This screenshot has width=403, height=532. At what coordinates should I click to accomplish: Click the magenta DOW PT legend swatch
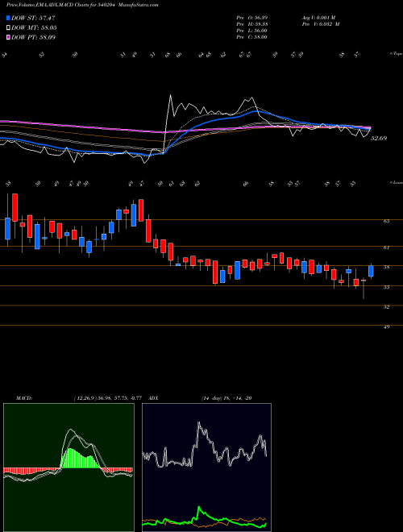pyautogui.click(x=9, y=37)
